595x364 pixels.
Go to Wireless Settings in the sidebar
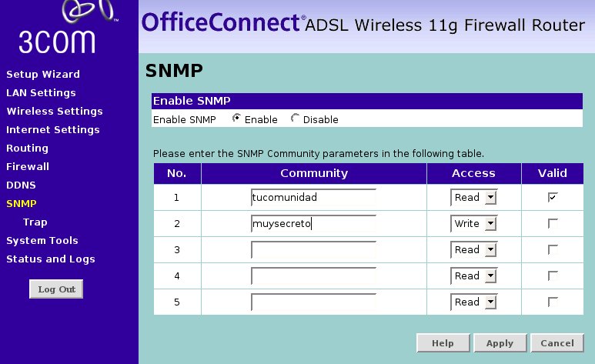(55, 112)
